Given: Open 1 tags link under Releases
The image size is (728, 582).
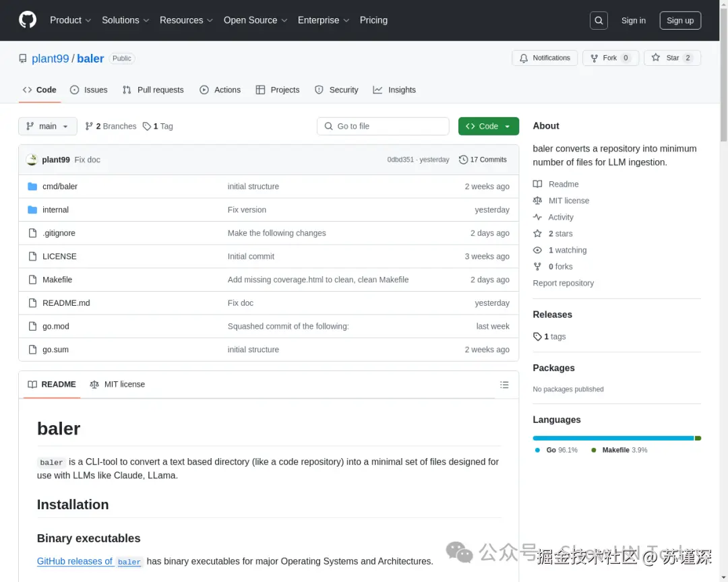Looking at the screenshot, I should [549, 337].
